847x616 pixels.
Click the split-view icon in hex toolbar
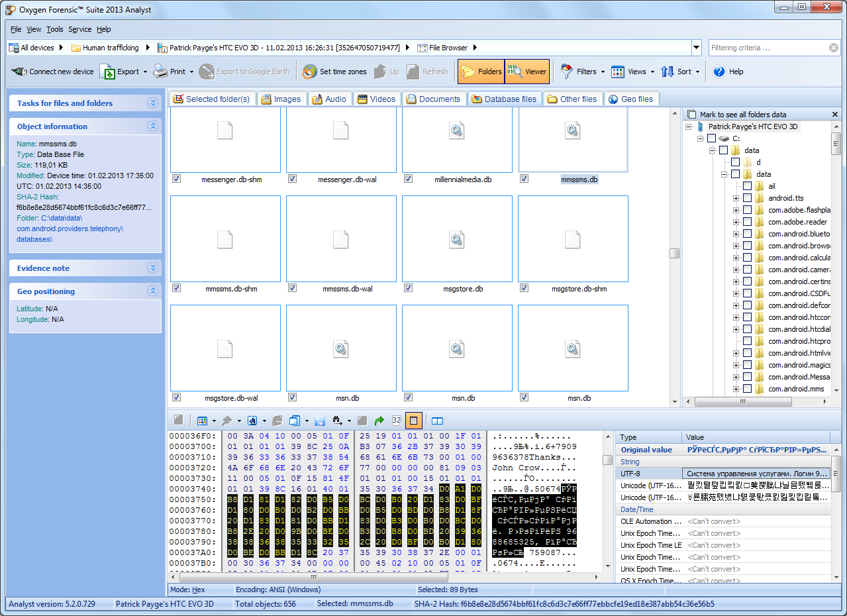(437, 421)
